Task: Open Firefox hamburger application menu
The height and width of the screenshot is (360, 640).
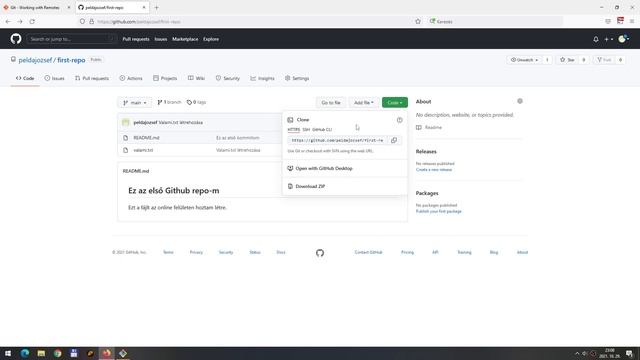Action: 632,21
